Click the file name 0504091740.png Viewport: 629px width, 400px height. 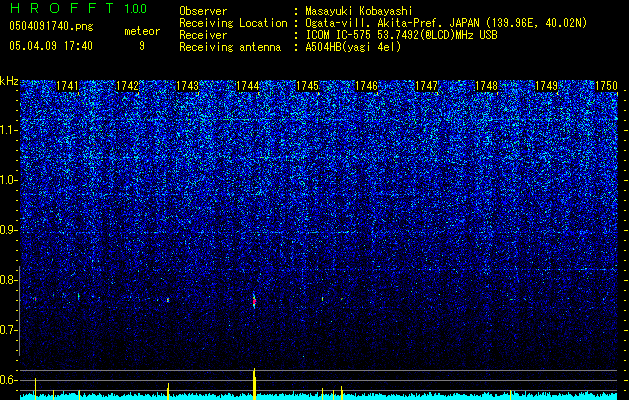pos(51,26)
